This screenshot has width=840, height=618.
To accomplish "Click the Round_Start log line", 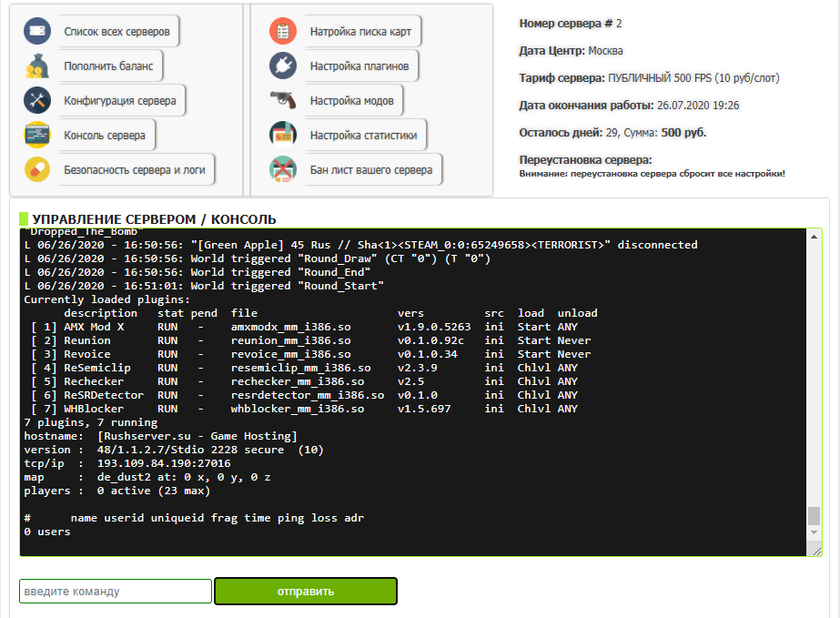I will point(204,286).
